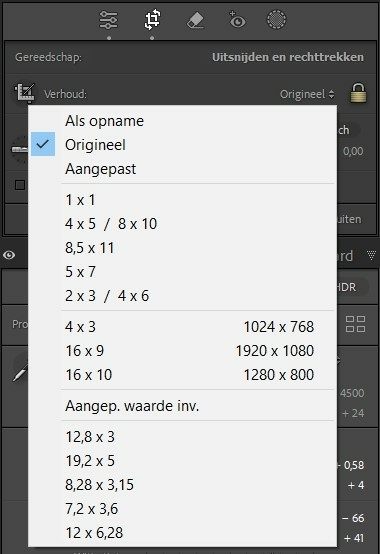Screen dimensions: 380x554
Task: Open the Masking tool circle icon
Action: point(276,19)
